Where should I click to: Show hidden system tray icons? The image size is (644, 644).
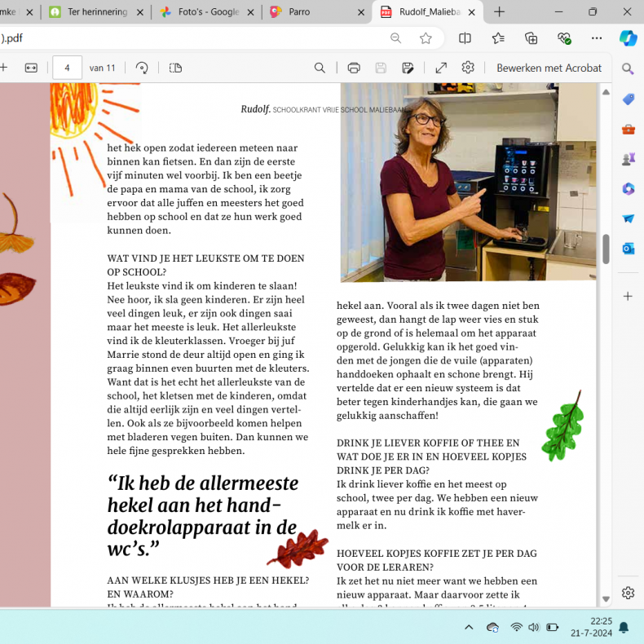[469, 627]
